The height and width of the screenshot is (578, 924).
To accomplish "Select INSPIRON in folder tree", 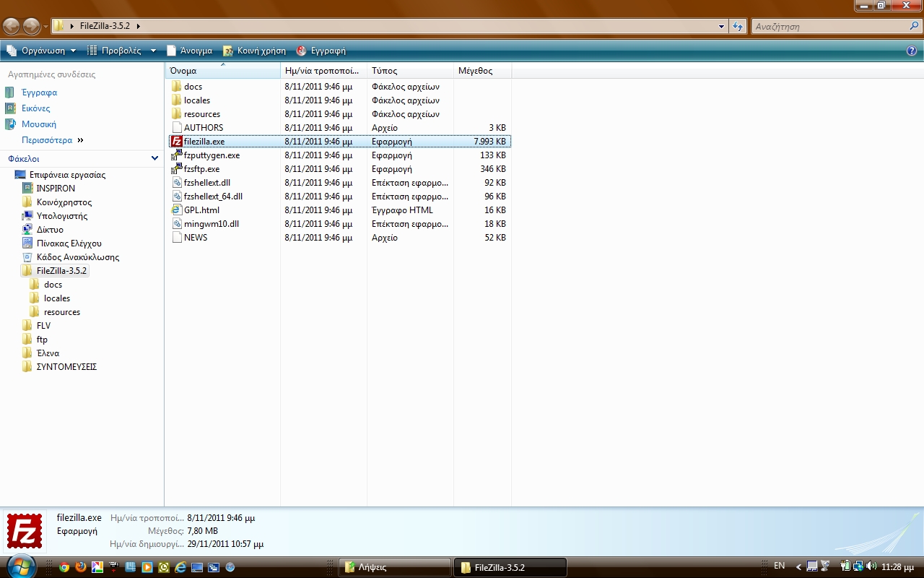I will (56, 189).
